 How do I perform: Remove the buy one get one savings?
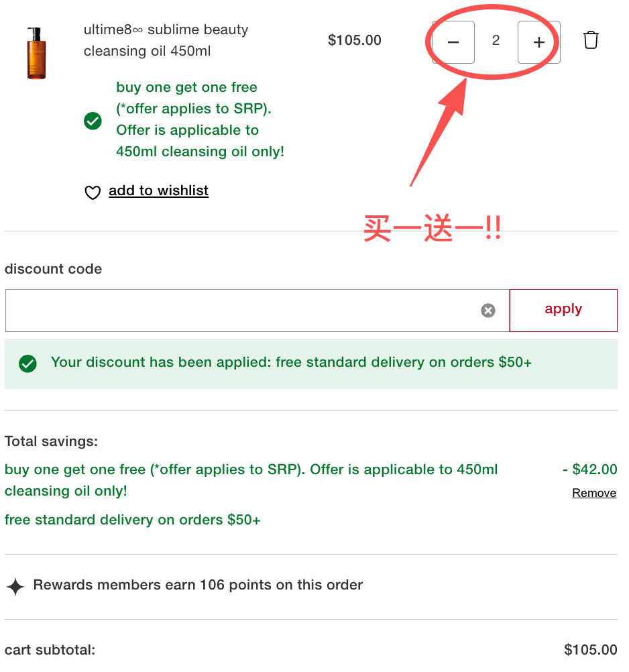[593, 494]
